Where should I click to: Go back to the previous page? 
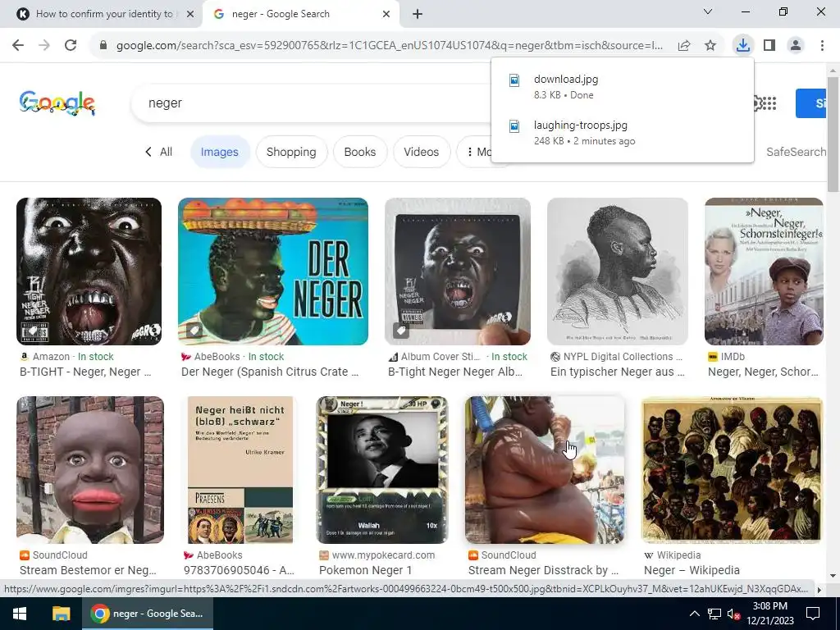click(18, 46)
